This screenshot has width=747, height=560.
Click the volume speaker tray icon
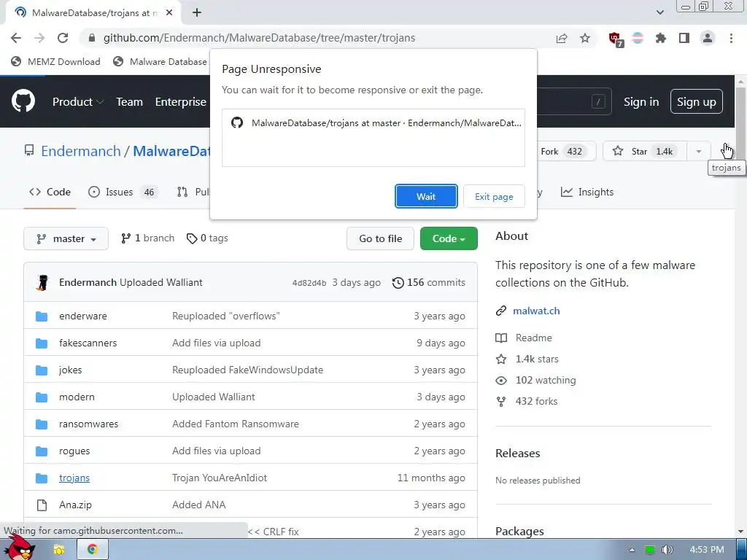pyautogui.click(x=667, y=550)
